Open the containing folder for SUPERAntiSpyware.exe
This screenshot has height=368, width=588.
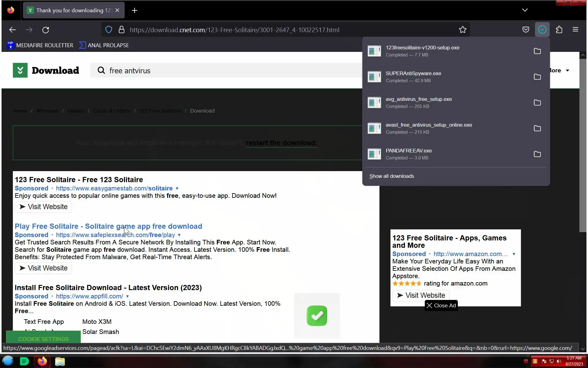(x=537, y=77)
